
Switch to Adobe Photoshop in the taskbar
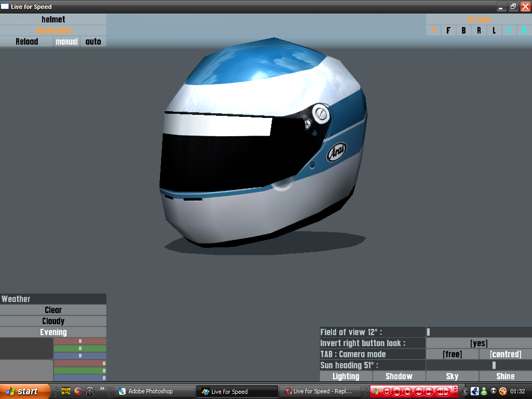154,391
